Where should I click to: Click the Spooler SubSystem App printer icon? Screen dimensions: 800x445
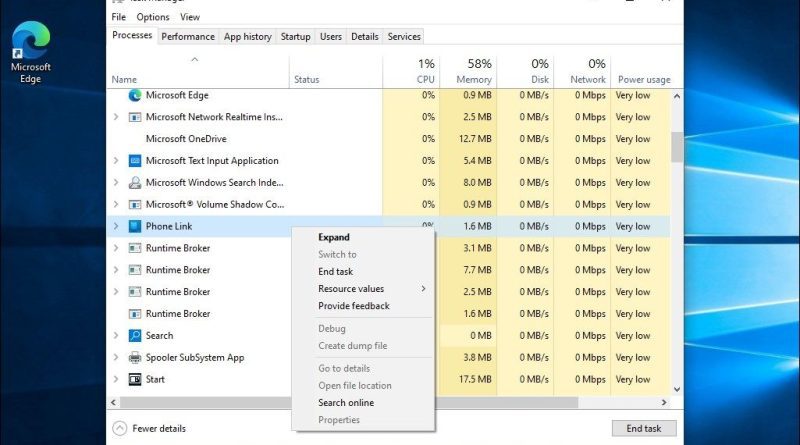coord(135,358)
